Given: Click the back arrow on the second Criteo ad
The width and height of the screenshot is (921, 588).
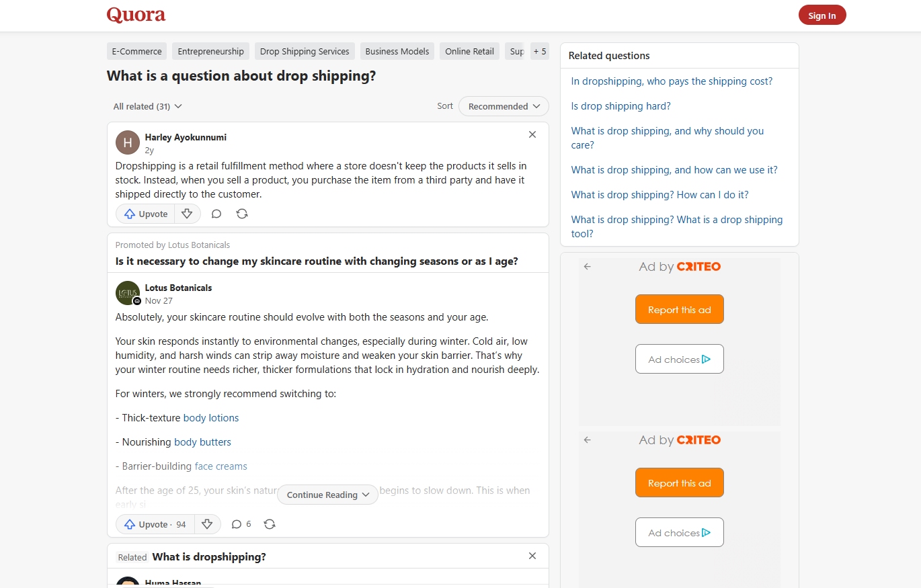Looking at the screenshot, I should (586, 439).
